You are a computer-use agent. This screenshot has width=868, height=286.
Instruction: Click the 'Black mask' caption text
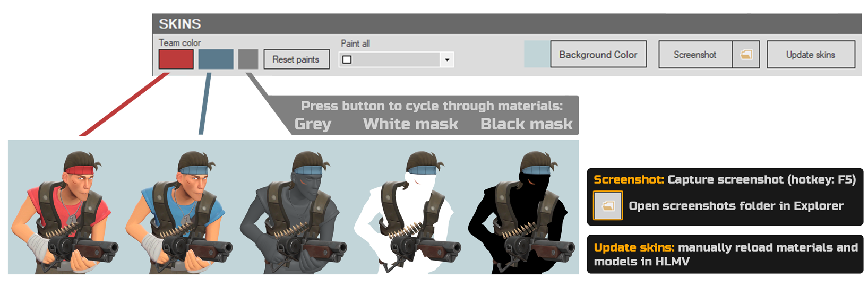point(526,124)
